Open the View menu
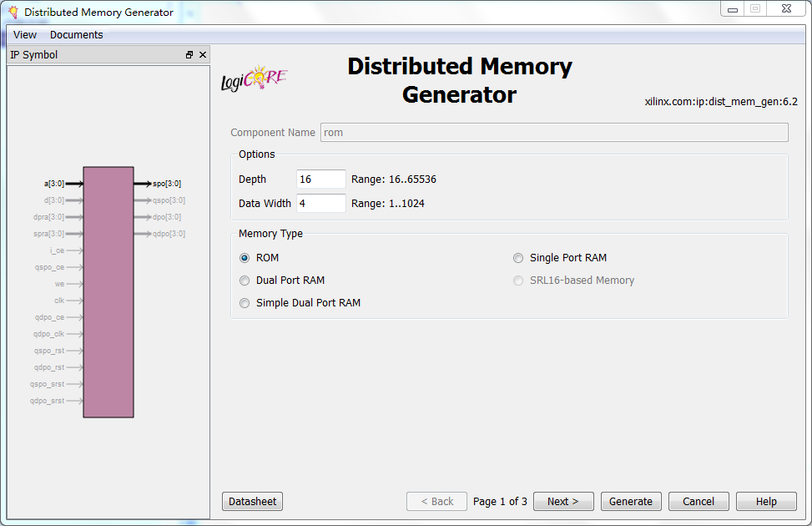812x526 pixels. [25, 35]
